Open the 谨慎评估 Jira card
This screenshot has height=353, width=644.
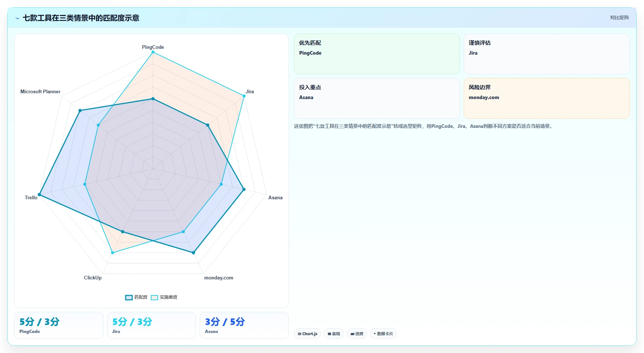[546, 54]
